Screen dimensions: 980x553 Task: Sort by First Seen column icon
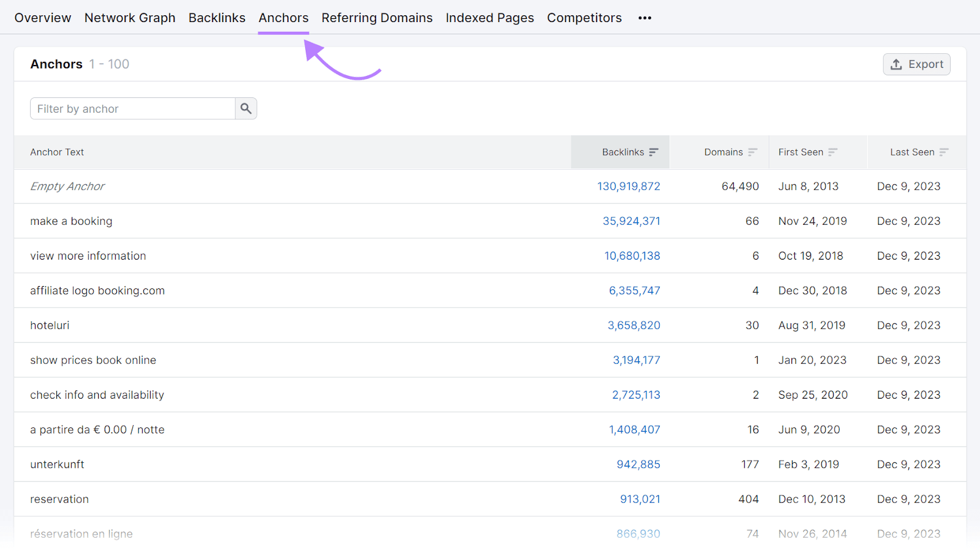833,152
